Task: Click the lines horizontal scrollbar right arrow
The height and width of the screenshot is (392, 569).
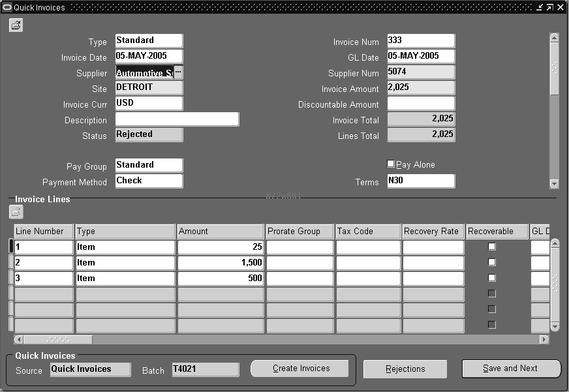Action: (544, 339)
